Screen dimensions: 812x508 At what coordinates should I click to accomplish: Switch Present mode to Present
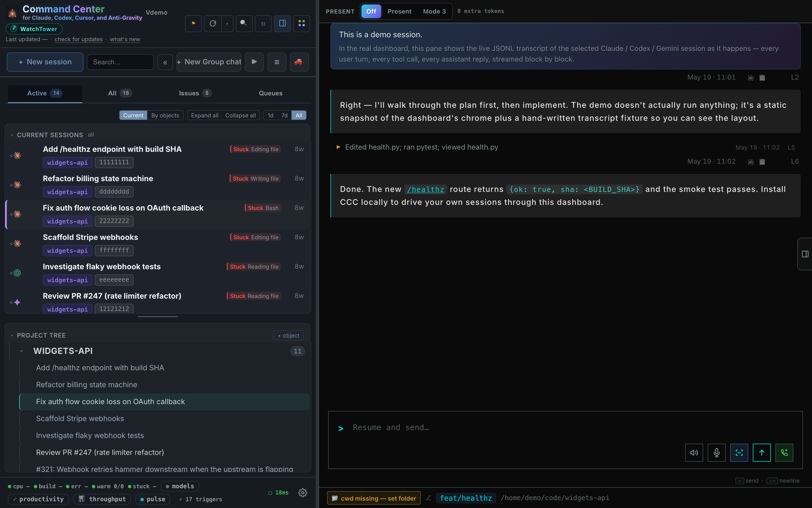[399, 11]
